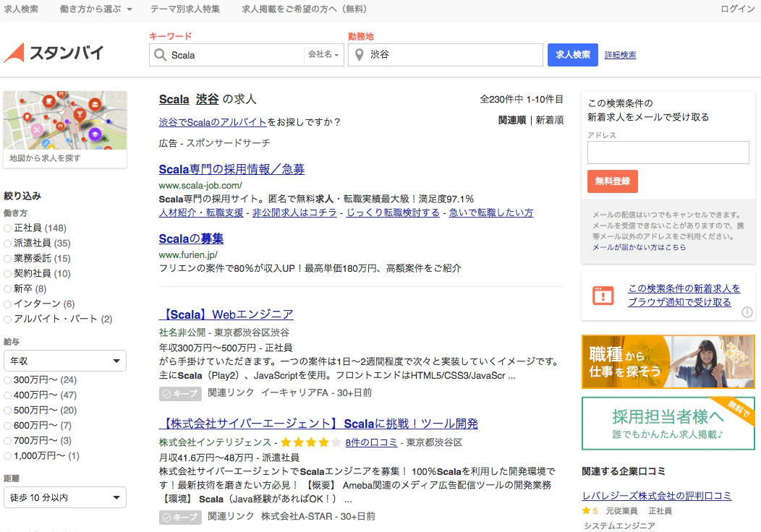This screenshot has width=761, height=532.
Task: Click キープ button for 【Scala】Webエンジニア job
Action: (x=181, y=394)
